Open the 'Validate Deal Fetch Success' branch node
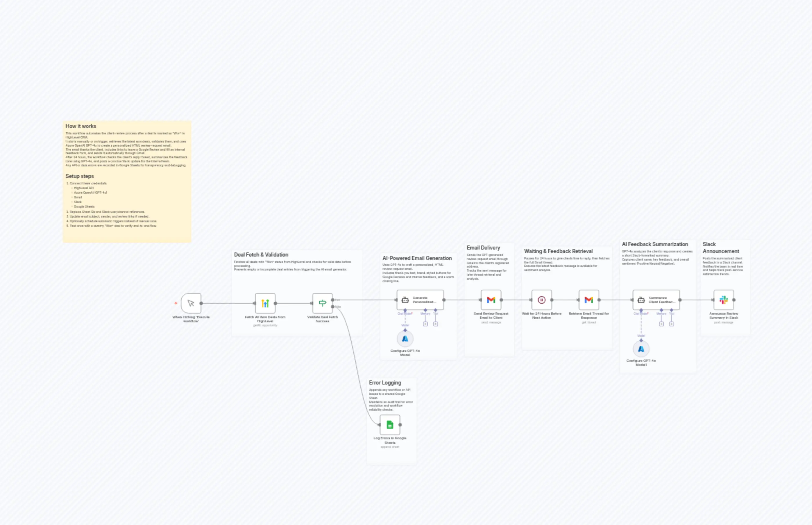Screen dimensions: 812x525 click(x=322, y=303)
